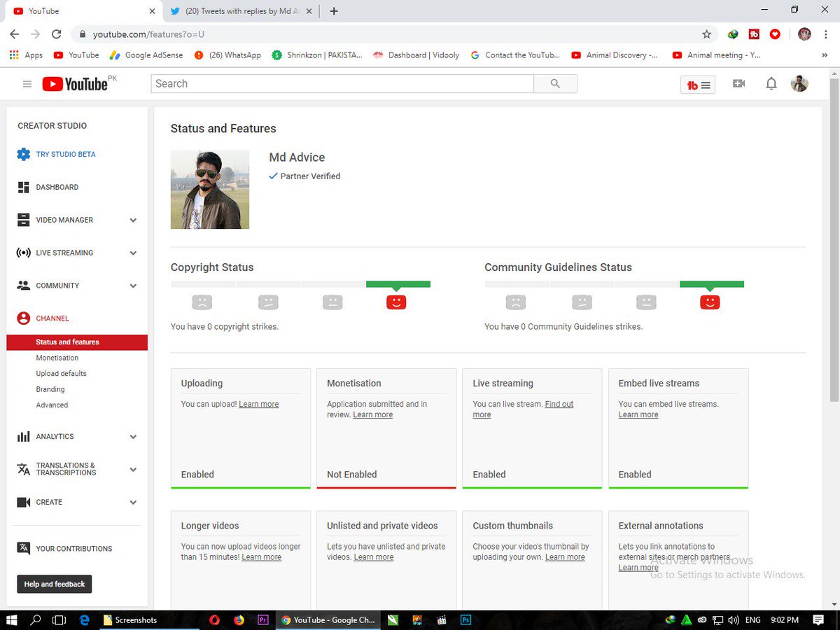
Task: Click the red happy Community Guidelines face
Action: coord(710,302)
